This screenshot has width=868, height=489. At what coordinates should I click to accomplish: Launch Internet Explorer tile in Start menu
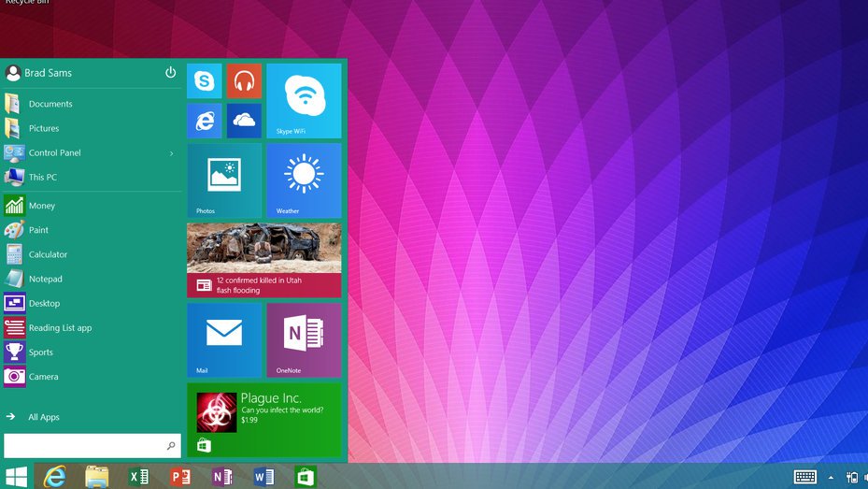pyautogui.click(x=204, y=121)
